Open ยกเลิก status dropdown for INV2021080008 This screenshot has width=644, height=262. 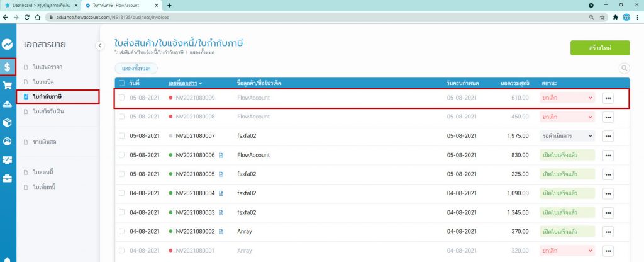tap(567, 117)
